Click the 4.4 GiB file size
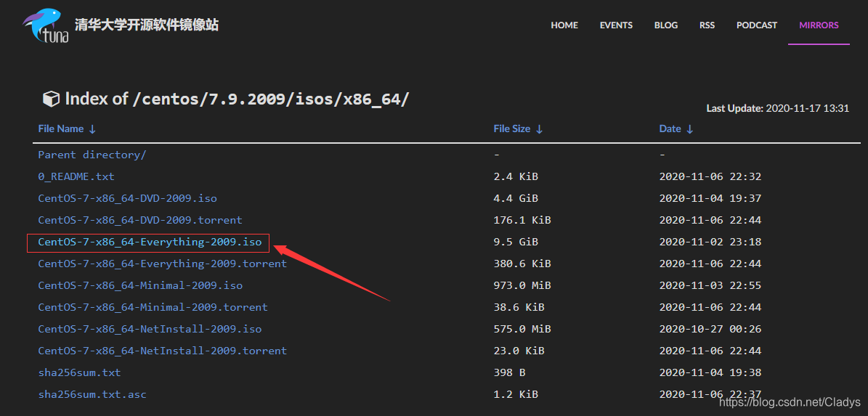 click(516, 198)
